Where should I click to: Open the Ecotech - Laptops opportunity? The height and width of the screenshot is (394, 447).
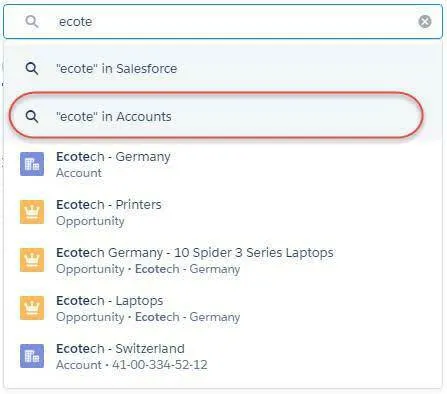coord(223,308)
